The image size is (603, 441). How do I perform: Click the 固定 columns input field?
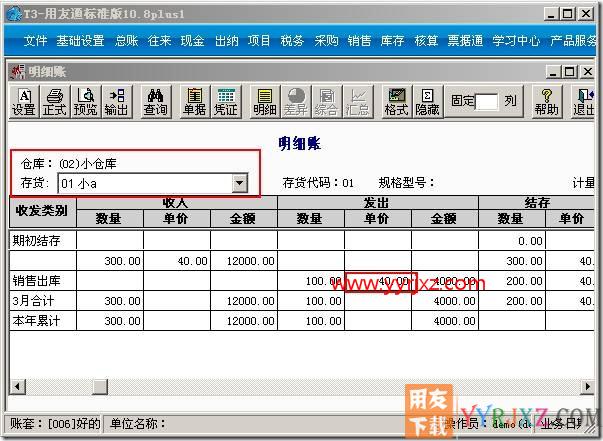[x=487, y=102]
